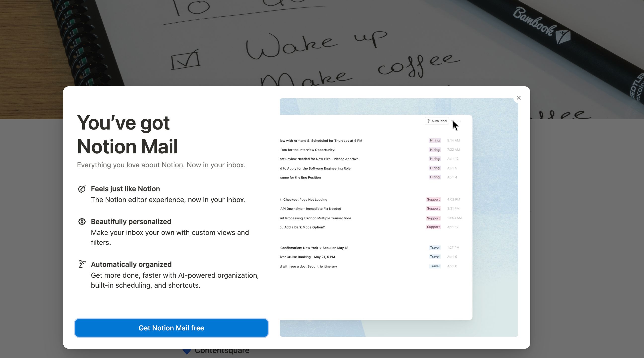Click the 9:14 AM timestamp

[453, 140]
